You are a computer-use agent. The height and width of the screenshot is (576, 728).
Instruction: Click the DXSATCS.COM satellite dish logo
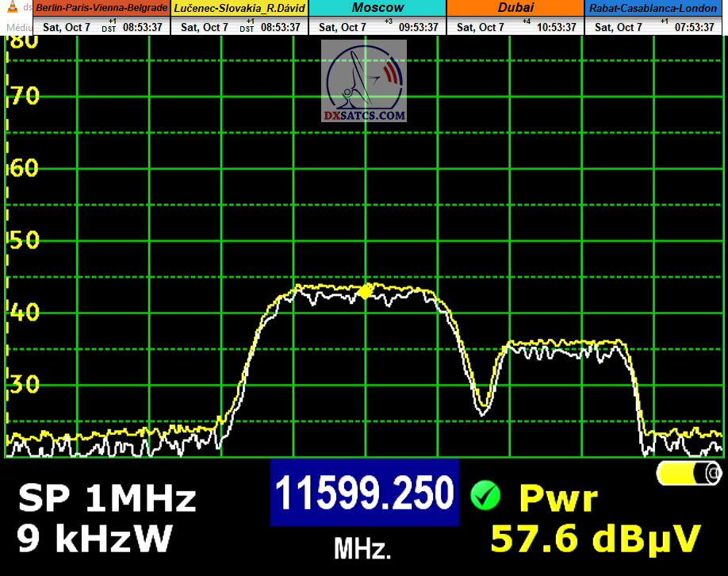pyautogui.click(x=364, y=82)
